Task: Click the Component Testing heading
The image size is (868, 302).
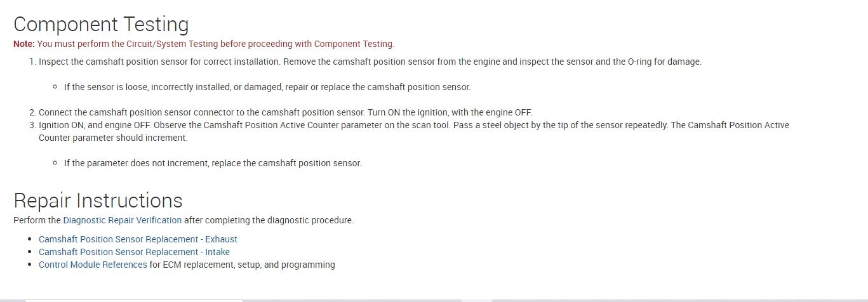Action: pos(101,24)
